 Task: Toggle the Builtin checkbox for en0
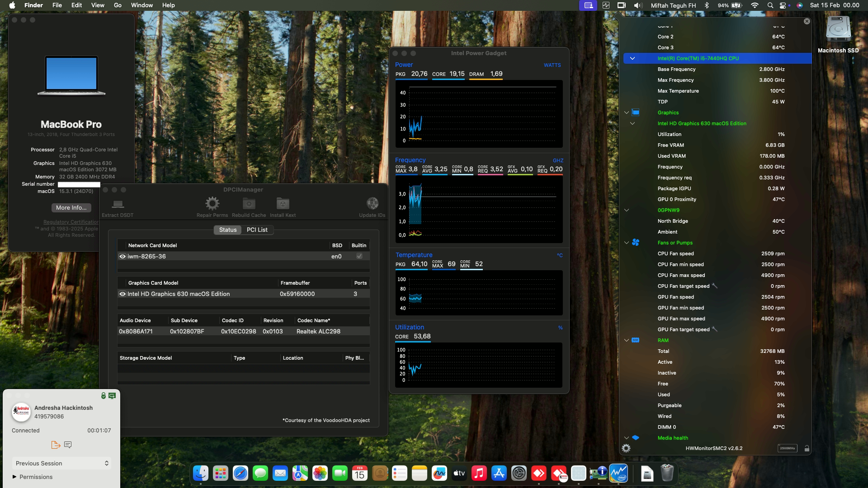tap(359, 256)
